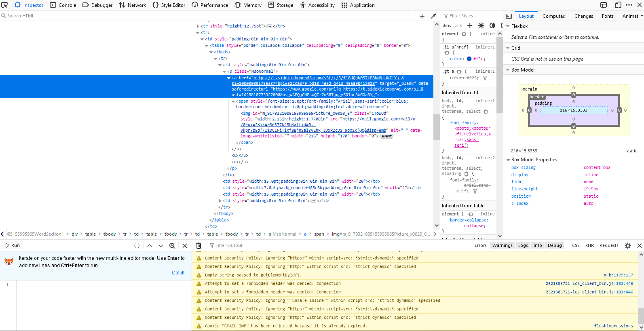Enable the XHR console filter
The height and width of the screenshot is (331, 644).
click(x=589, y=245)
